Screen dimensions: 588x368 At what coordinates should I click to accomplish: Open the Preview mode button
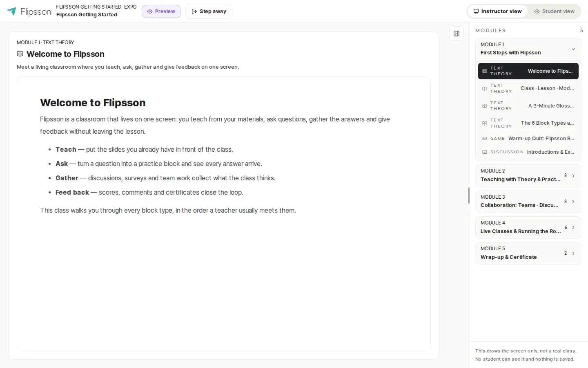(x=161, y=11)
